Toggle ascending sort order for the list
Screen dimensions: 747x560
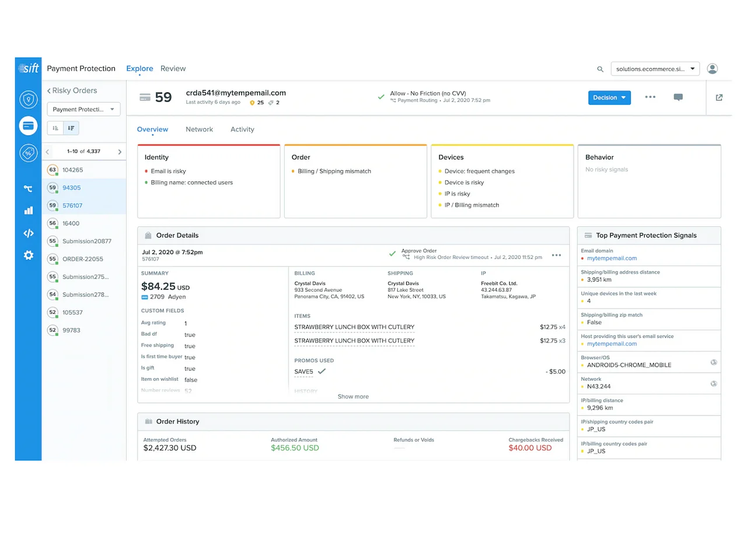(x=55, y=128)
